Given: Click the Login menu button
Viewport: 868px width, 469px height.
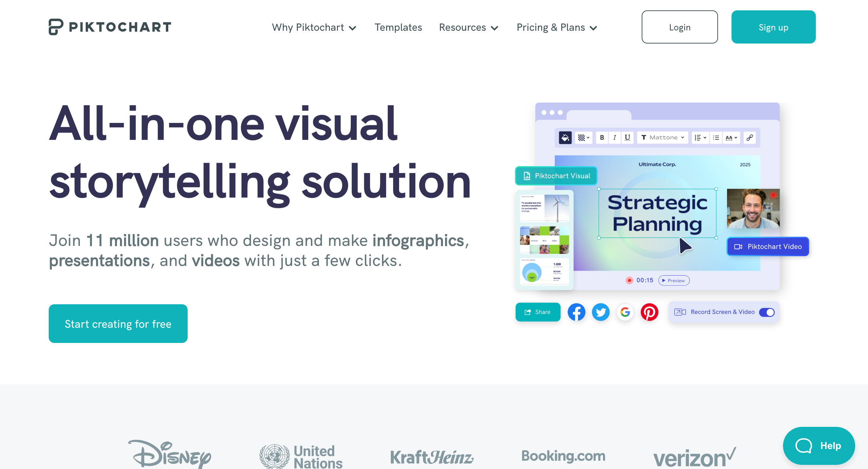Looking at the screenshot, I should tap(679, 27).
